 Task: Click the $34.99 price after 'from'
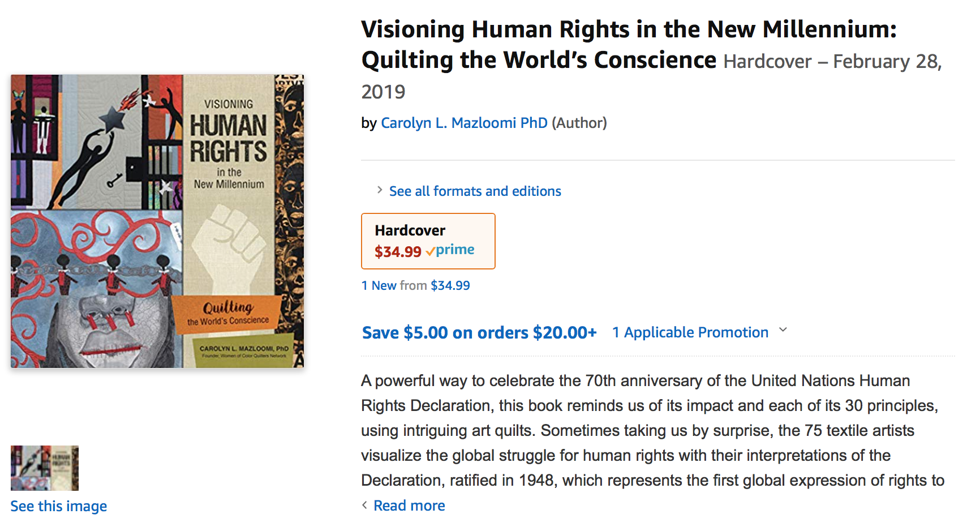click(450, 286)
